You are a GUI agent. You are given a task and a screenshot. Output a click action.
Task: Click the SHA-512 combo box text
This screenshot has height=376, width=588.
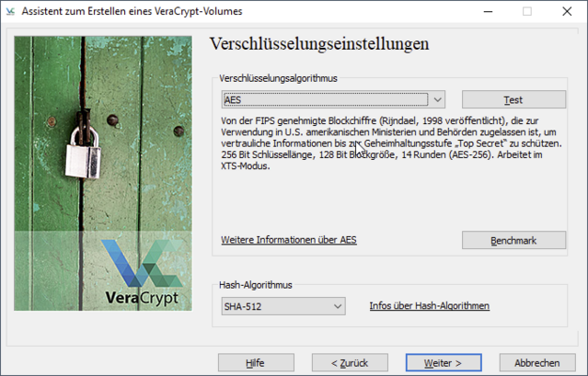pos(274,305)
